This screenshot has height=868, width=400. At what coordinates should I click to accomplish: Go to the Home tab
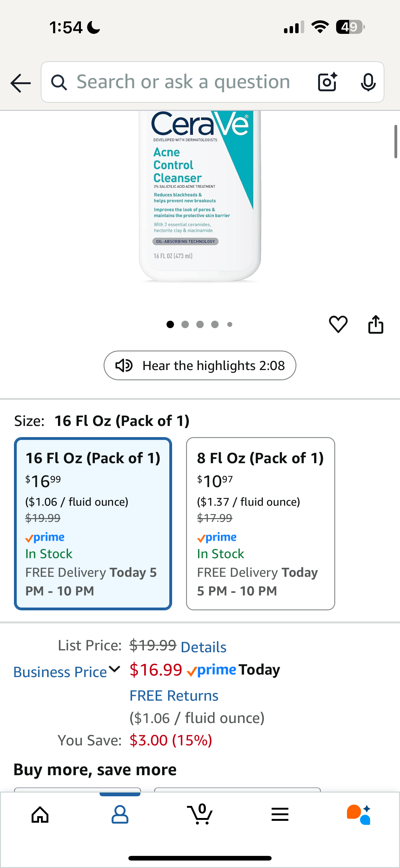click(x=40, y=814)
